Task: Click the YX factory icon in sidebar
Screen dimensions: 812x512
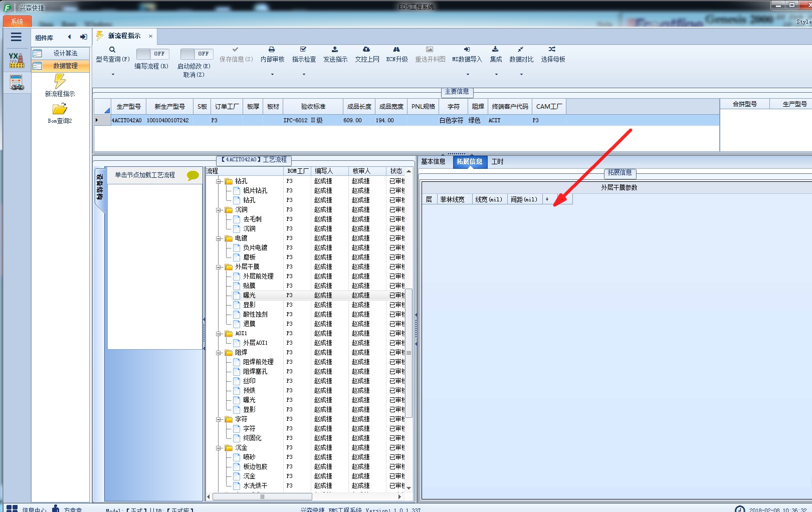Action: pos(17,60)
